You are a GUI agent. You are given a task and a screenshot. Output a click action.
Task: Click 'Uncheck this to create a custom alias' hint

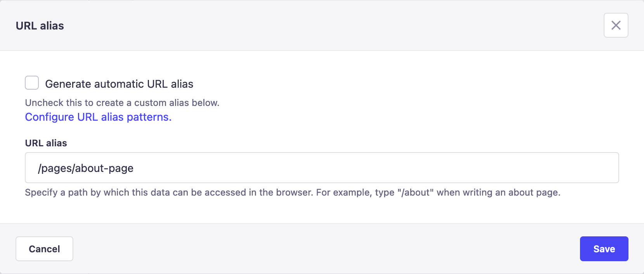click(122, 103)
